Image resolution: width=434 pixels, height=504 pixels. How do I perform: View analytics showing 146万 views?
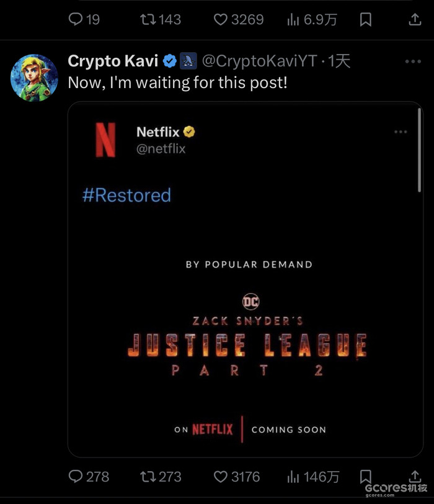[293, 476]
